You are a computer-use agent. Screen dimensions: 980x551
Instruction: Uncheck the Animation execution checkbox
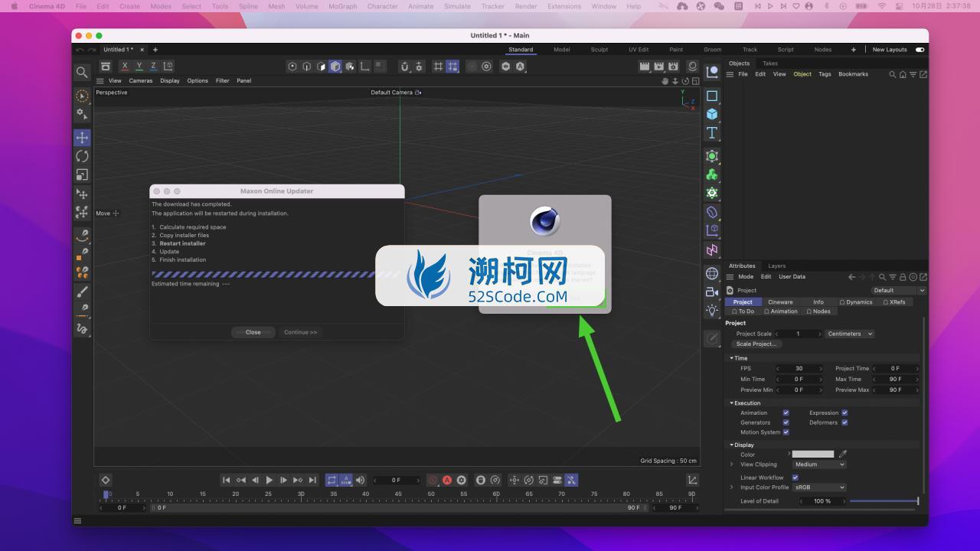pyautogui.click(x=786, y=412)
